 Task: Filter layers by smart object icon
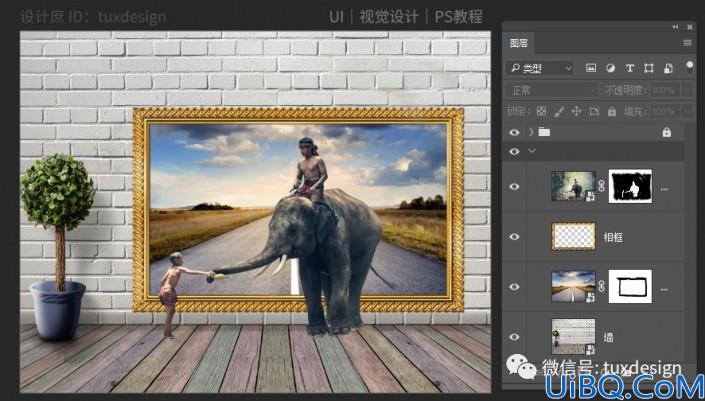coord(668,68)
